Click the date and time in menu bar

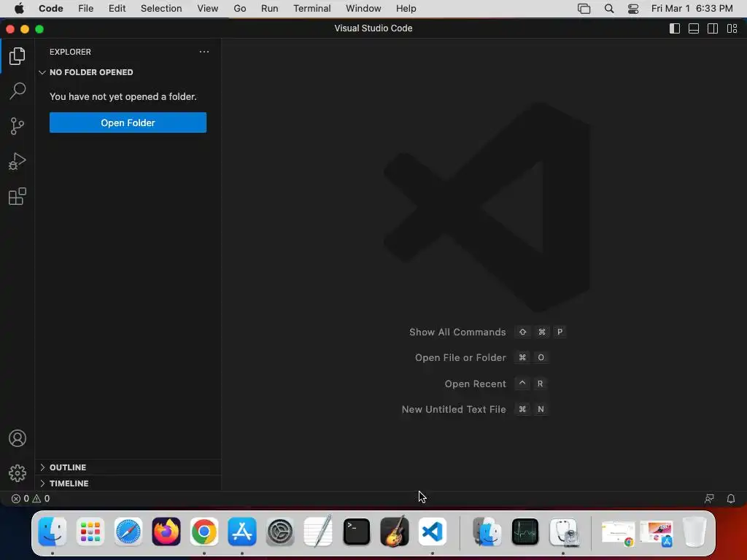pos(692,9)
